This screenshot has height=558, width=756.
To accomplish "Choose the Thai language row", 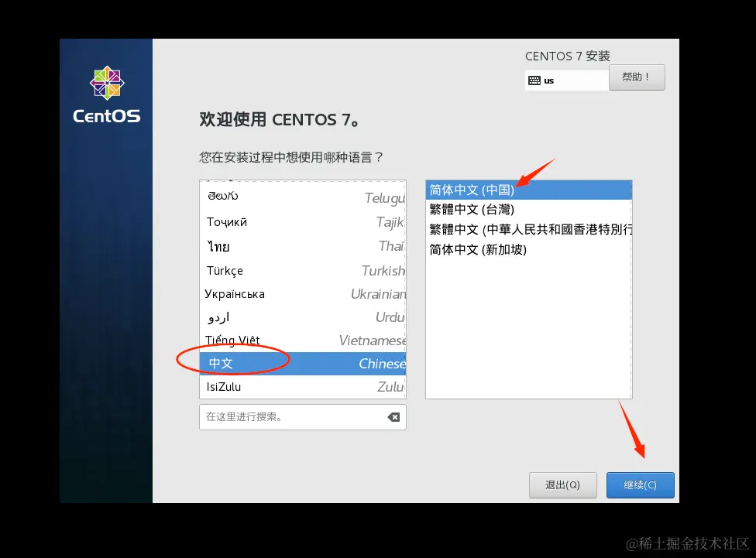I will click(x=303, y=246).
